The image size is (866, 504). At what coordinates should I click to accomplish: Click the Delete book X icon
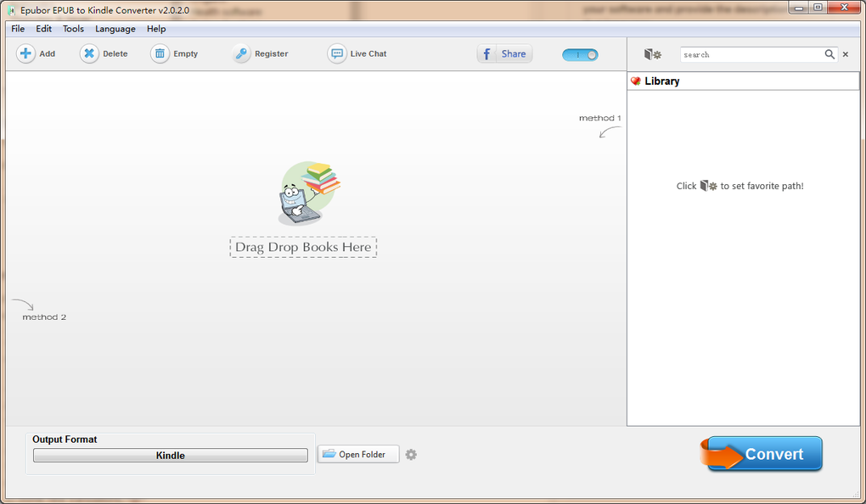point(89,53)
